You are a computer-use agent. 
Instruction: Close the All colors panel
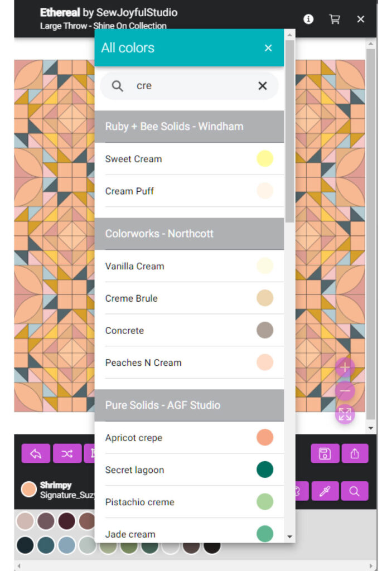pyautogui.click(x=268, y=48)
